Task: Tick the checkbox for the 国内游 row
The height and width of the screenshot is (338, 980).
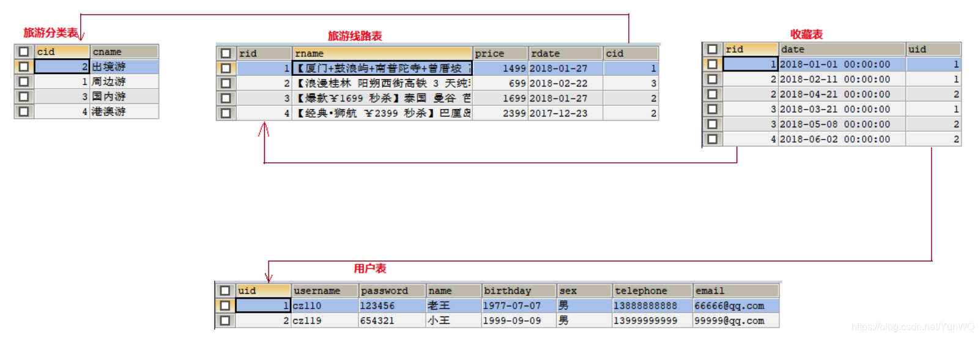Action: tap(24, 96)
